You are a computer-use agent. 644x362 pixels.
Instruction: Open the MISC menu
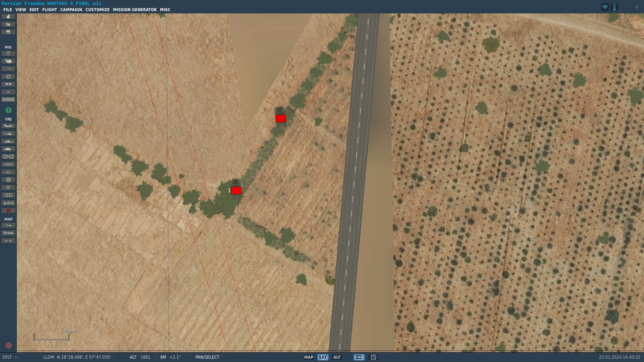[x=165, y=10]
